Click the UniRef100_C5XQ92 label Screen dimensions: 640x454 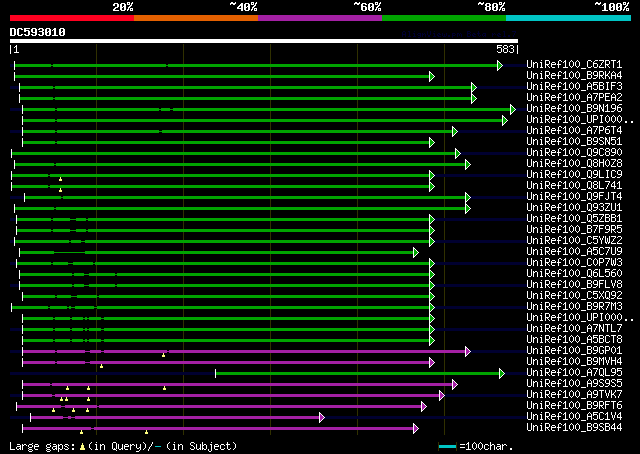(574, 296)
